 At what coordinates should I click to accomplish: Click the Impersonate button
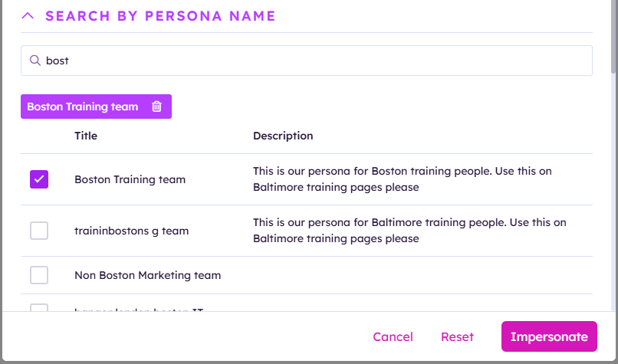(549, 336)
